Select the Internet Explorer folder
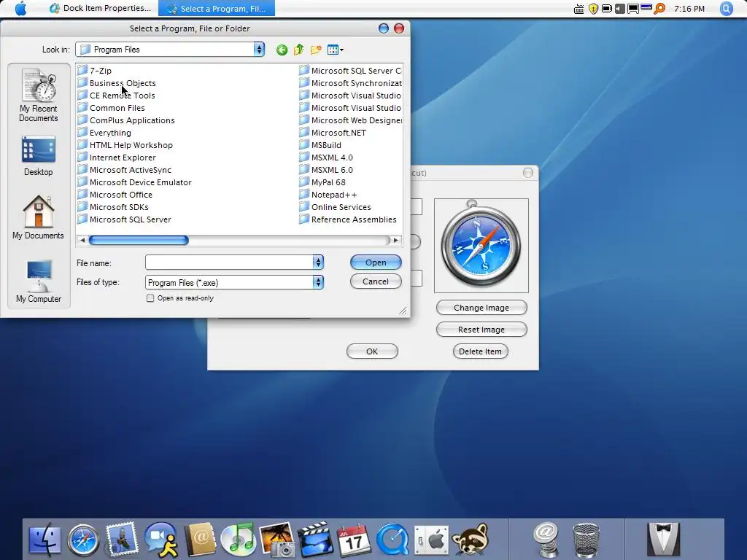 tap(117, 157)
